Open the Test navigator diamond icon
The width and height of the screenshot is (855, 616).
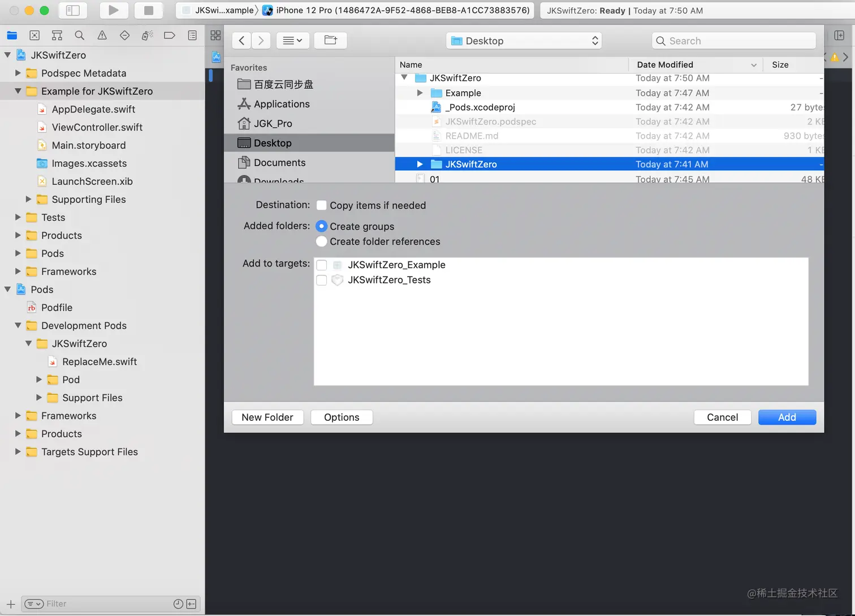pyautogui.click(x=124, y=36)
